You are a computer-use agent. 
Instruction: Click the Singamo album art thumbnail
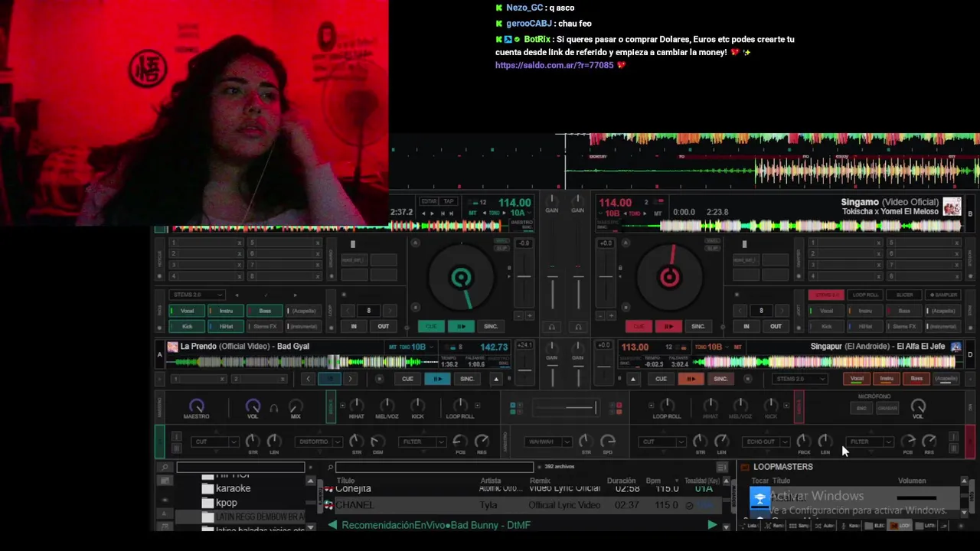click(952, 207)
